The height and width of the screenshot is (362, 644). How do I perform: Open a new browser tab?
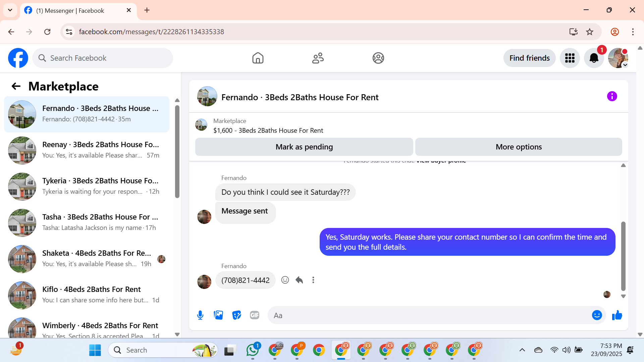click(147, 10)
